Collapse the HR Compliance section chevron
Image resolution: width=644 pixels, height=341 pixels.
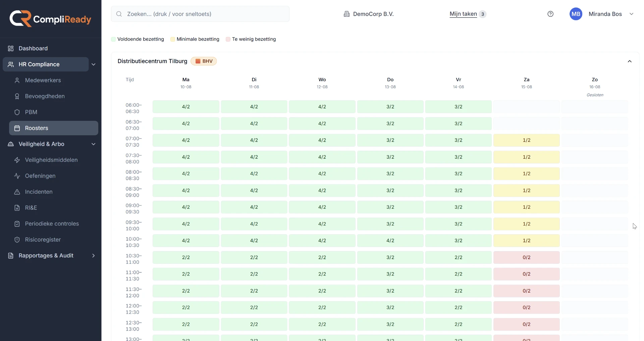94,64
